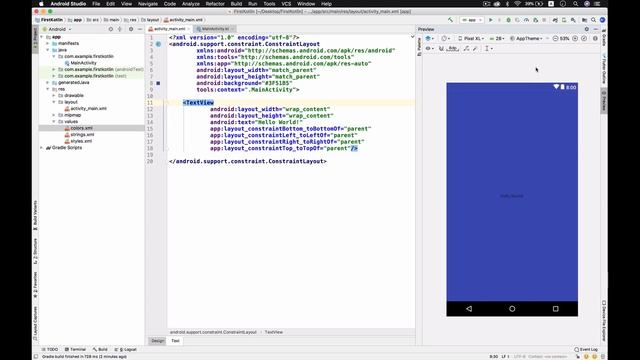The image size is (640, 360).
Task: Expand the drawable folder
Action: [54, 96]
